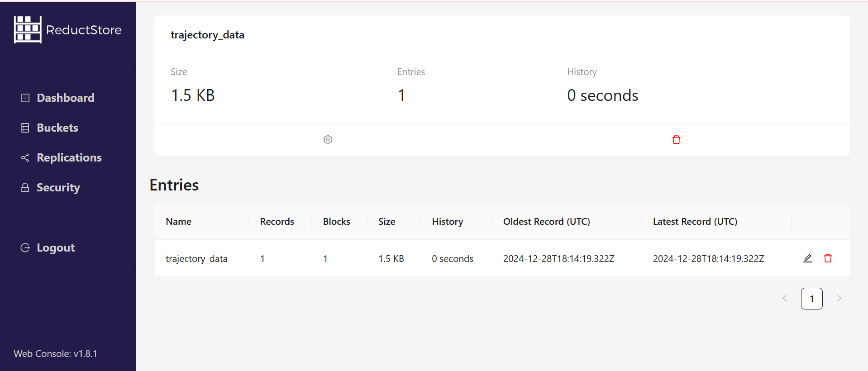Click the Size column header in the Entries table
Image resolution: width=868 pixels, height=371 pixels.
coord(386,222)
